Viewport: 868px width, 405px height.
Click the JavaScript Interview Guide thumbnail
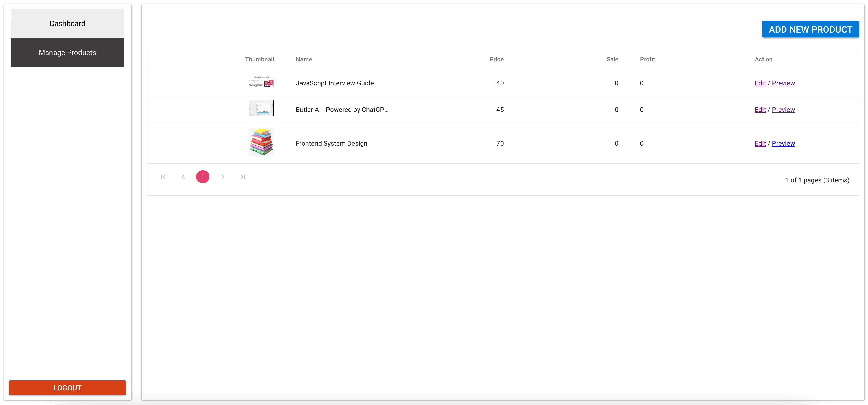tap(260, 83)
